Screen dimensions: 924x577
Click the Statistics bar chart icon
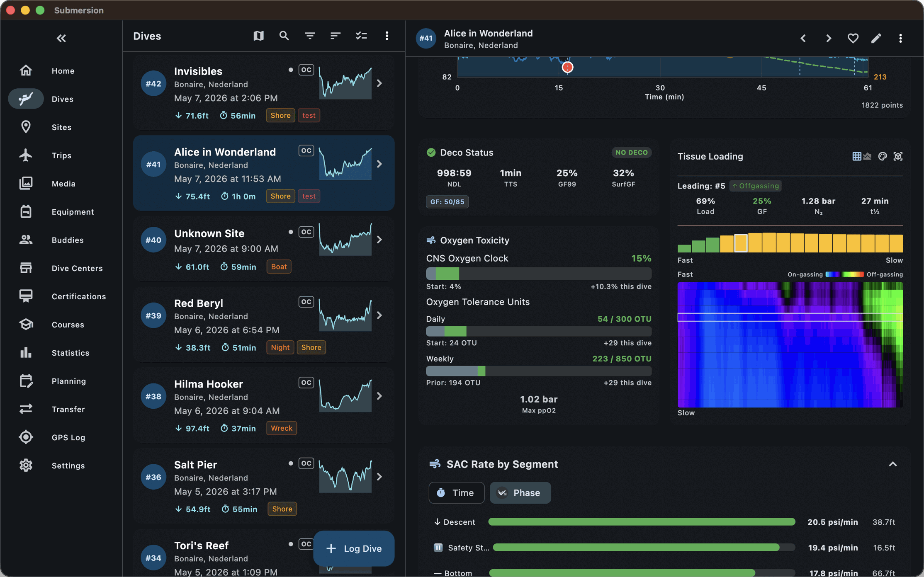[26, 352]
